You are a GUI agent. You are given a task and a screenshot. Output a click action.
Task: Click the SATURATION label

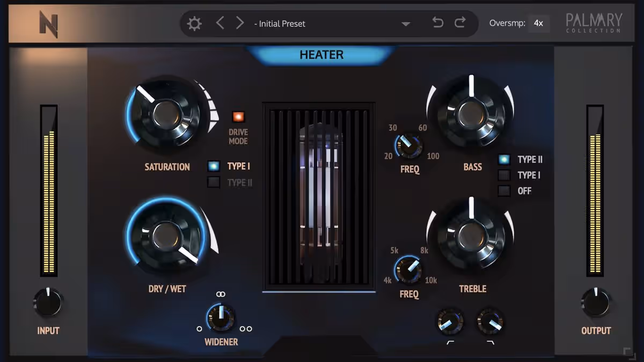click(x=167, y=167)
